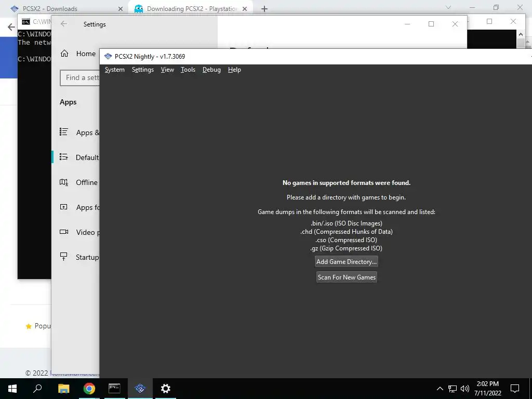The image size is (532, 399).
Task: Open the Tools menu in PCSX2
Action: coord(188,70)
